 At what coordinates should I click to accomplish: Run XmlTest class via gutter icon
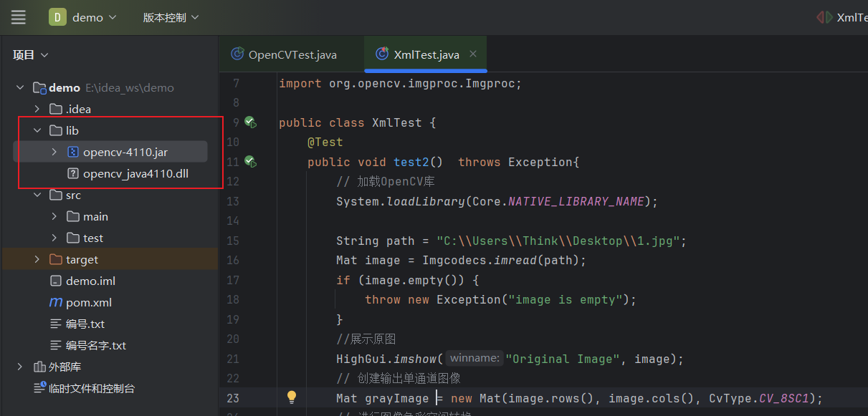[x=251, y=122]
